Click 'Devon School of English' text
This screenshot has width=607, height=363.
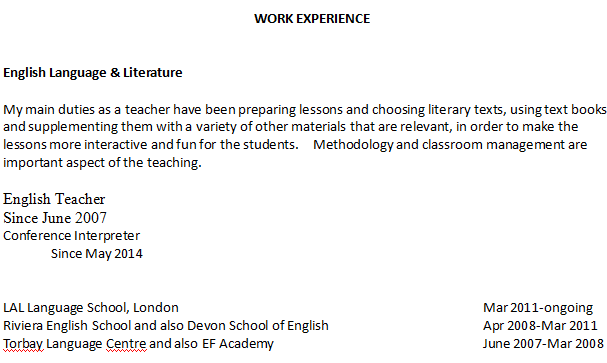[x=257, y=325]
